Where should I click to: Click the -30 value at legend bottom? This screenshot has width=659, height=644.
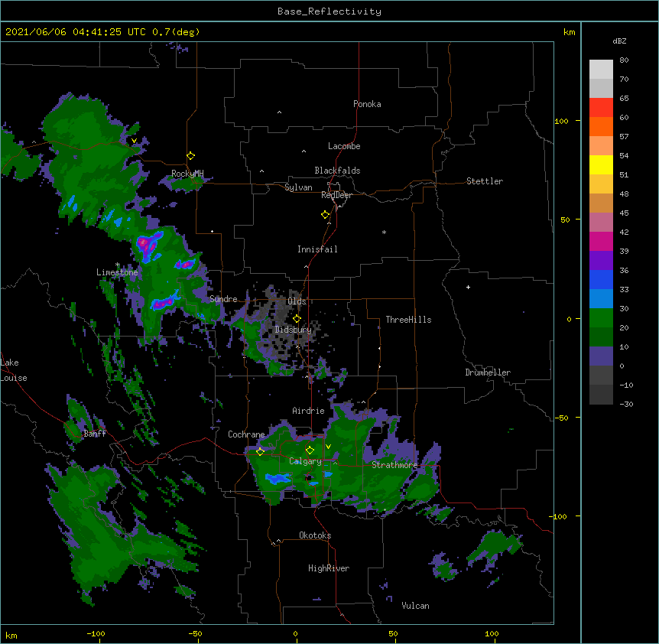(626, 404)
